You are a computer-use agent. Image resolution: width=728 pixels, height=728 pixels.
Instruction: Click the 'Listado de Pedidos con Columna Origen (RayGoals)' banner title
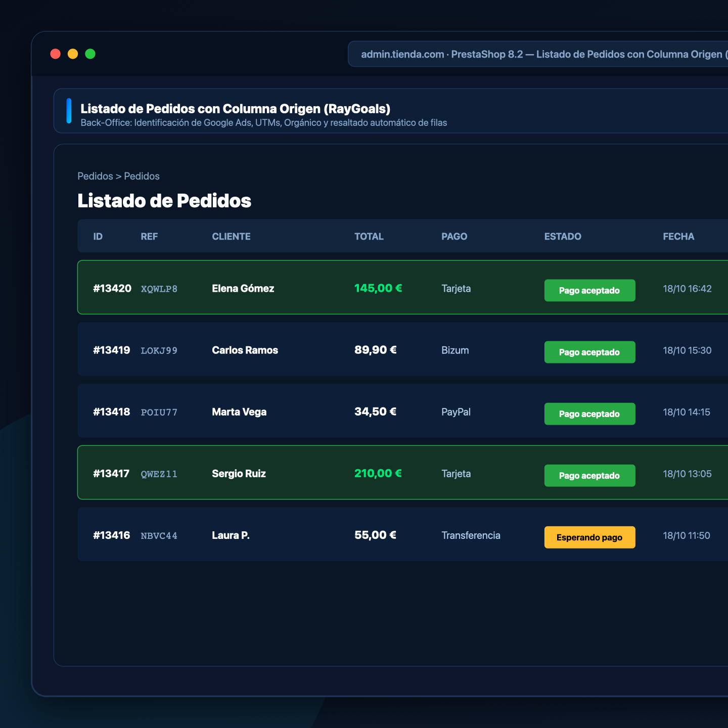tap(236, 109)
